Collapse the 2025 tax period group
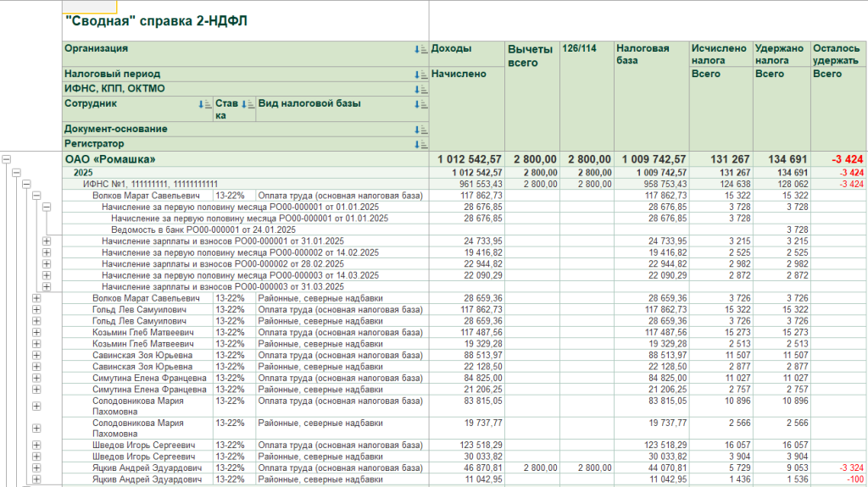 point(16,173)
